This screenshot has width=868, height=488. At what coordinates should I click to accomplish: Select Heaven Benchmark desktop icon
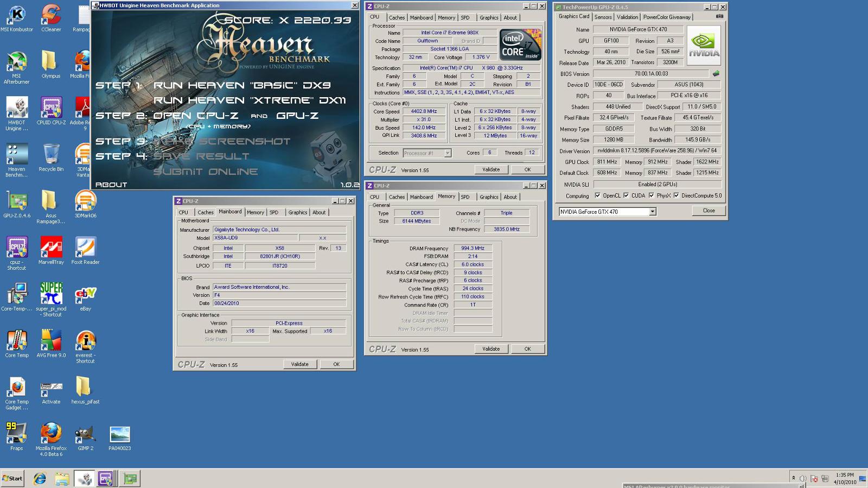[x=17, y=161]
